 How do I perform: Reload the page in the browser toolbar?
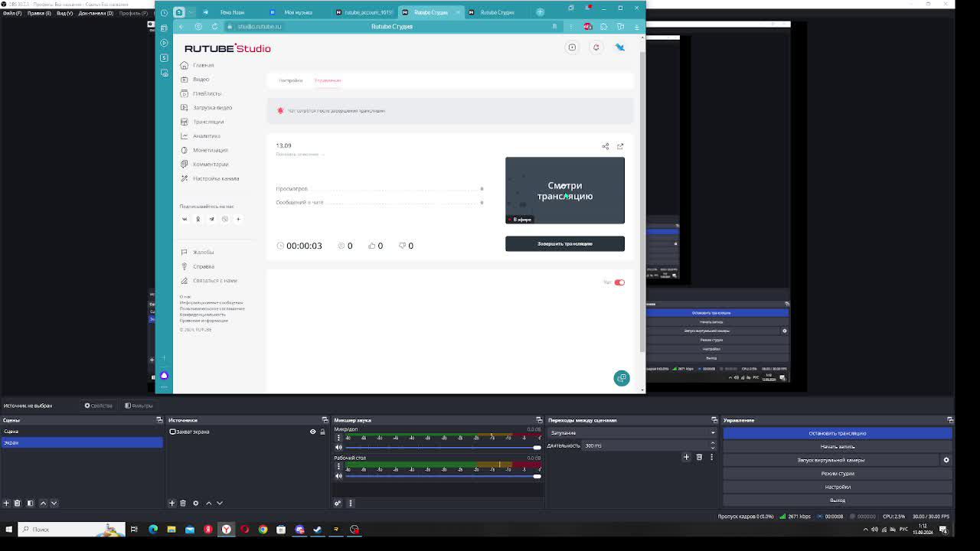(214, 27)
